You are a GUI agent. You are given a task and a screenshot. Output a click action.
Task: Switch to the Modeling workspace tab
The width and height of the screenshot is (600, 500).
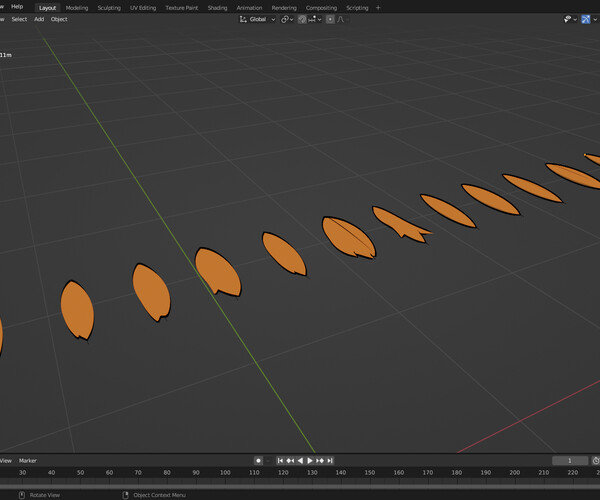coord(77,8)
